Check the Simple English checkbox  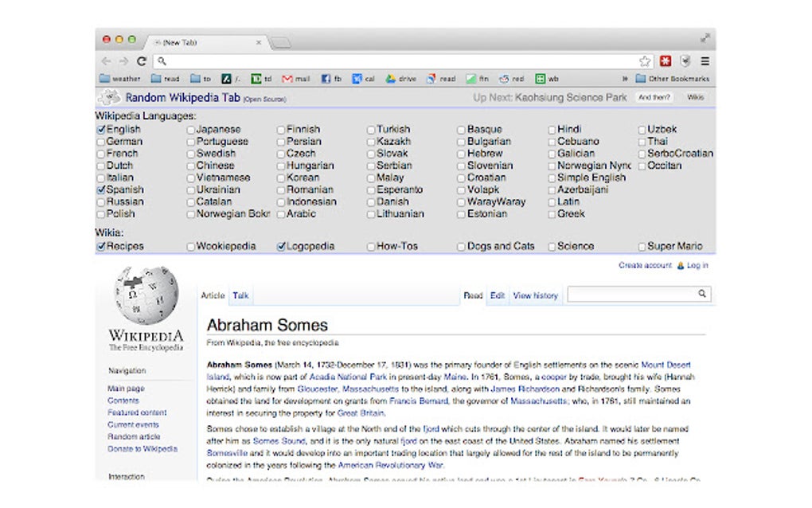pyautogui.click(x=552, y=178)
